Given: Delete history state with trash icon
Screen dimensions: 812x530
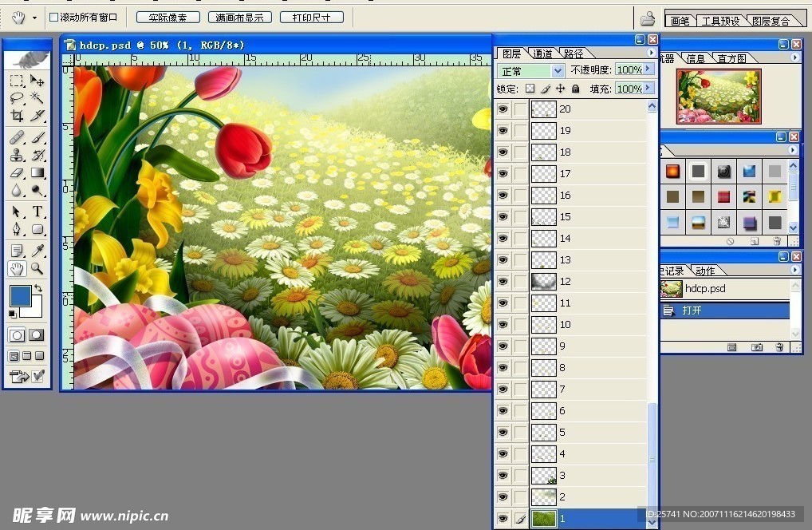Looking at the screenshot, I should point(779,348).
